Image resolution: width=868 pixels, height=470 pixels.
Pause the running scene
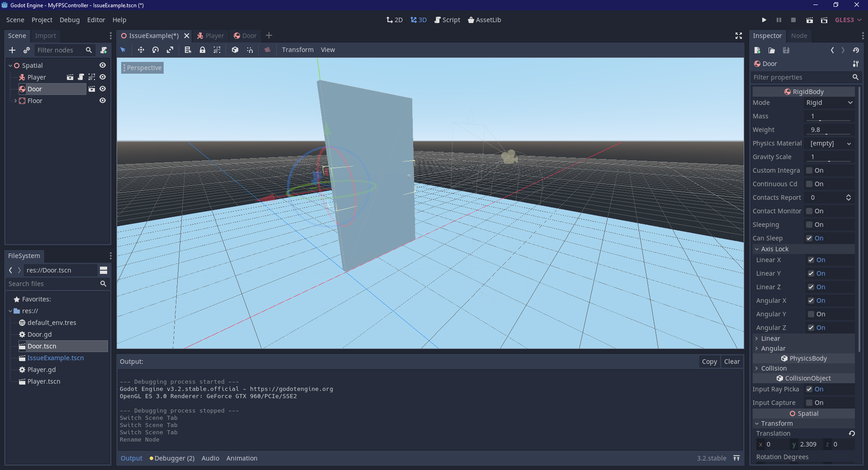coord(779,20)
